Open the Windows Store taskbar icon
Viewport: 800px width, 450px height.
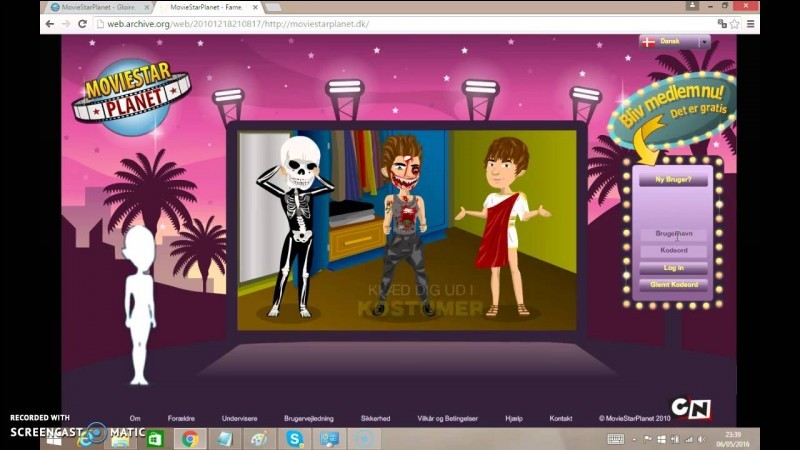[x=155, y=439]
